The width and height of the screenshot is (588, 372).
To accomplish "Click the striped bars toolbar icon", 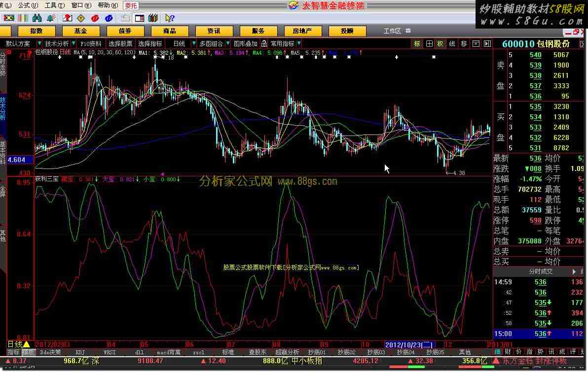I will pyautogui.click(x=23, y=18).
